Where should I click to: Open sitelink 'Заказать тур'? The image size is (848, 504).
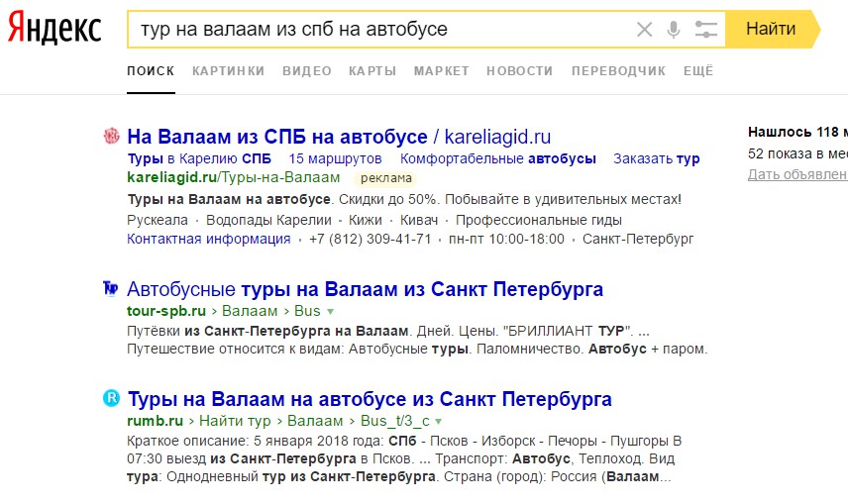coord(657,159)
